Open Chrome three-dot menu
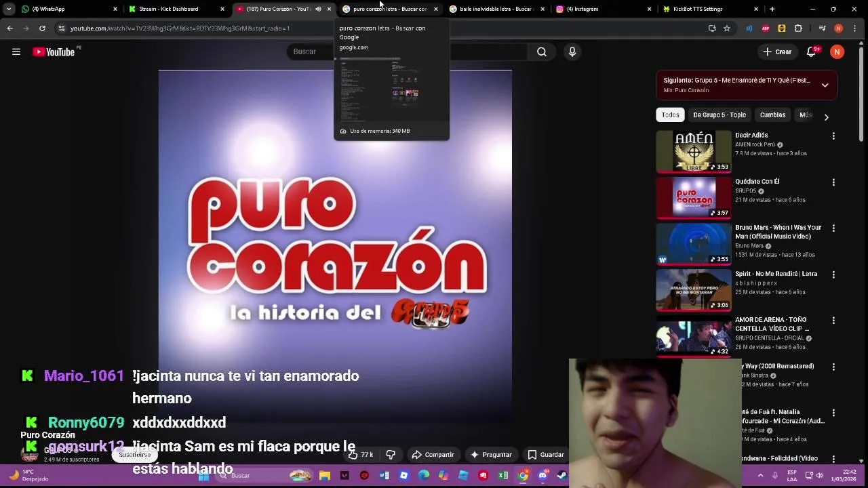Viewport: 868px width, 488px height. [855, 28]
